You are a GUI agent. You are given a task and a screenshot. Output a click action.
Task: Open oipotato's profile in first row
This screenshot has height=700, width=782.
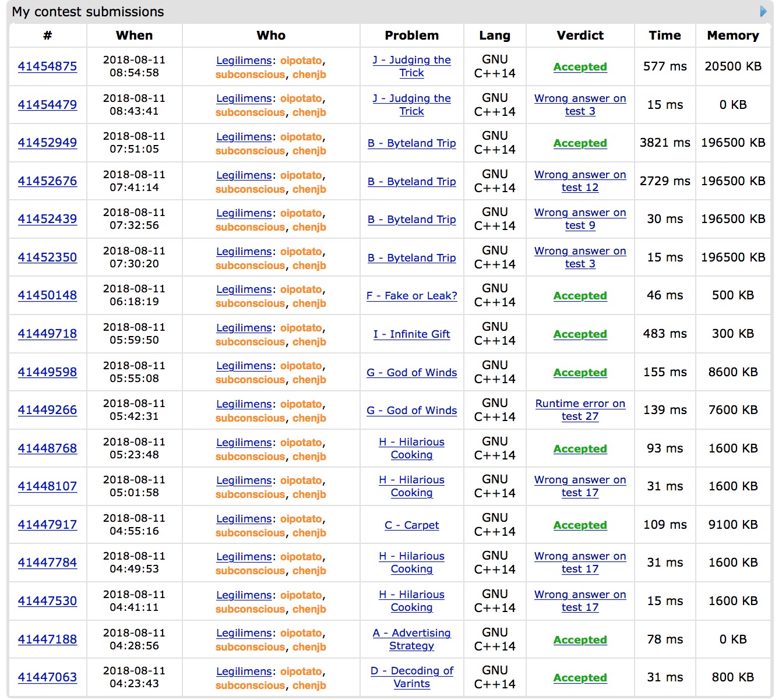pos(301,61)
